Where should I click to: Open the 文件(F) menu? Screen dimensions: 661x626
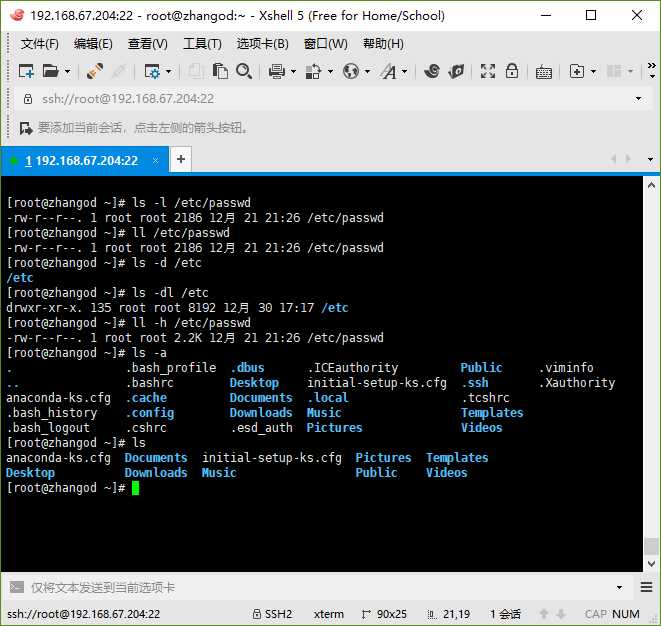point(40,44)
